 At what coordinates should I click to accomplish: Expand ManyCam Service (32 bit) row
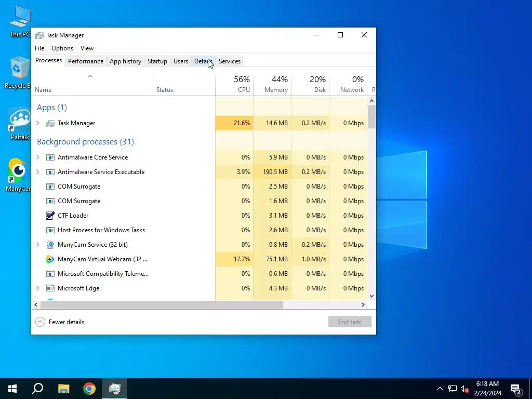coord(38,245)
